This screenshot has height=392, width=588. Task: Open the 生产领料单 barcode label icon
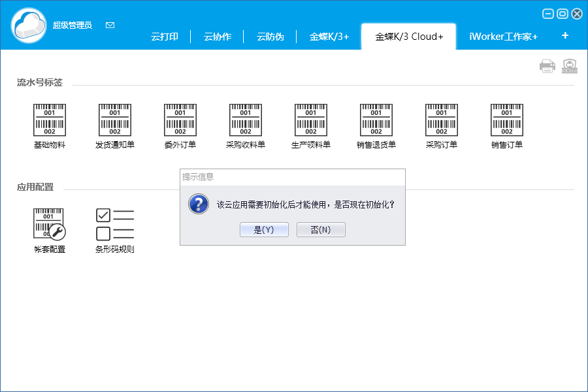(311, 120)
